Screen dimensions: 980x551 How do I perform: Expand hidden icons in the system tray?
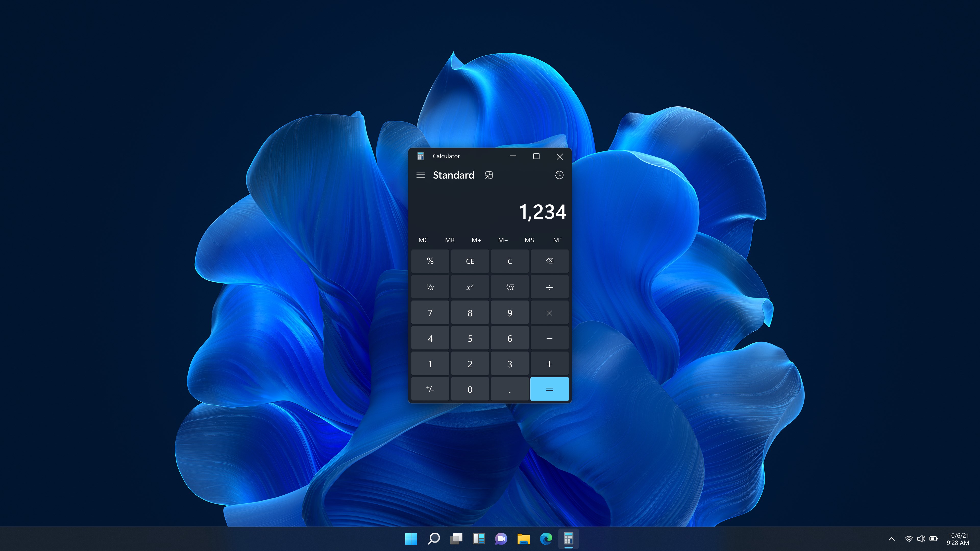click(891, 539)
